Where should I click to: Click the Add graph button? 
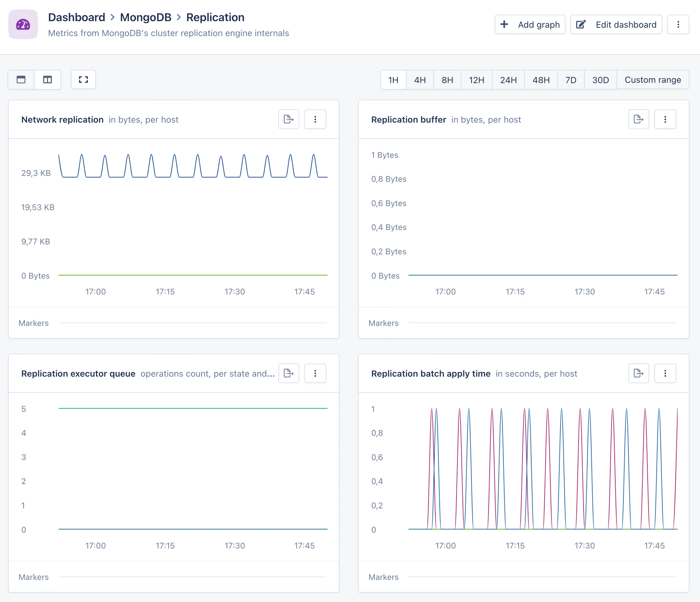pos(530,24)
